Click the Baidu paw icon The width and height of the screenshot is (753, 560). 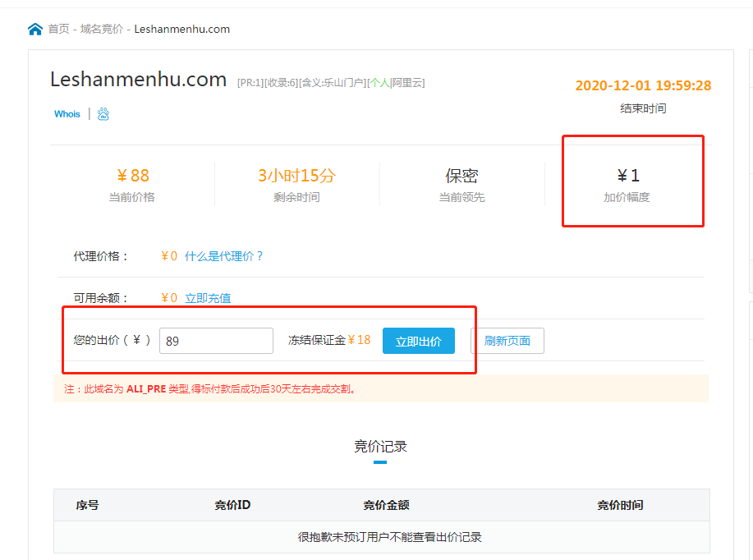pyautogui.click(x=103, y=114)
